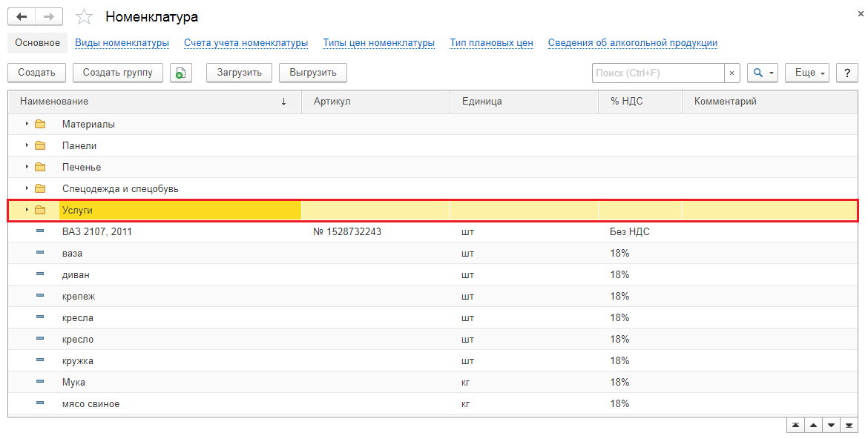Click the copy item icon next to Создать группу
The image size is (868, 439).
(x=181, y=73)
